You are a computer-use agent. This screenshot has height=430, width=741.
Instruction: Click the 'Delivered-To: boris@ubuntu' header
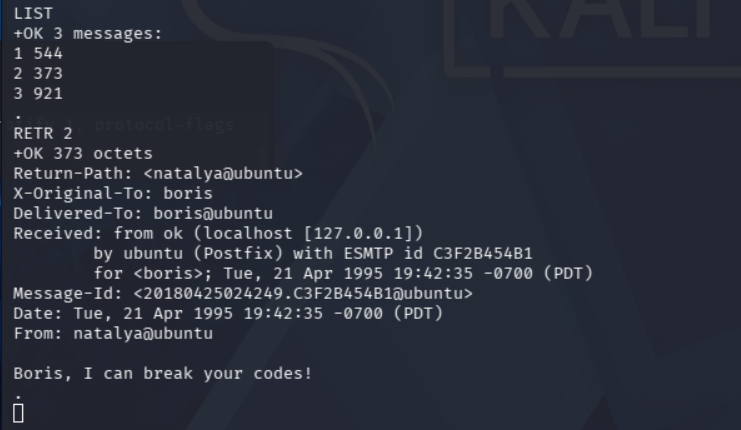pyautogui.click(x=143, y=213)
